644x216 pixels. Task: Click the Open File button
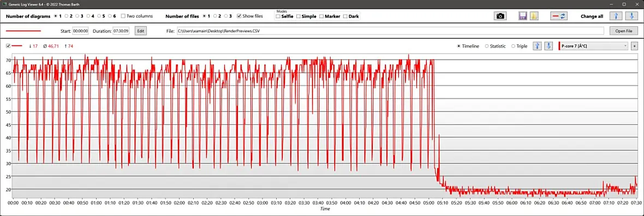[623, 31]
